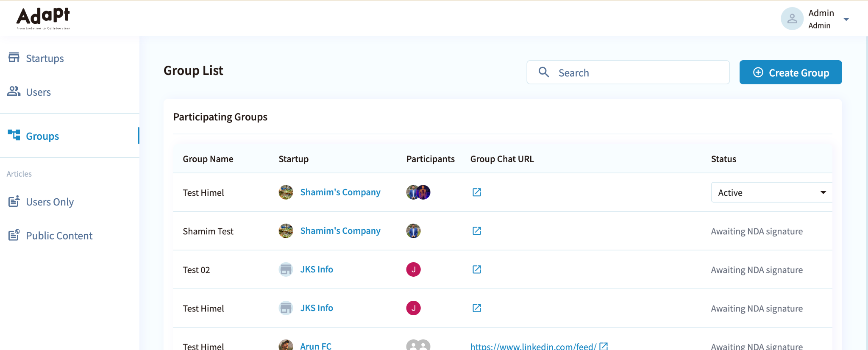Click the AdaPt logo
This screenshot has height=350, width=868.
(43, 19)
